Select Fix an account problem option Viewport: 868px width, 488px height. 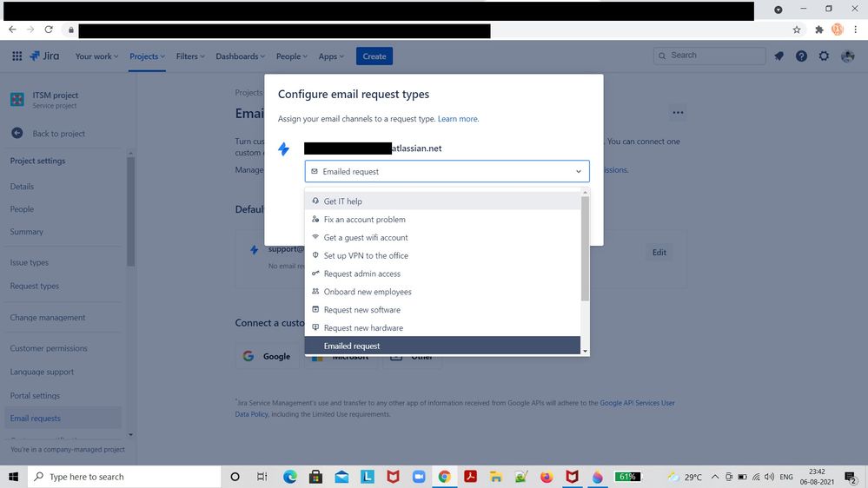tap(442, 220)
